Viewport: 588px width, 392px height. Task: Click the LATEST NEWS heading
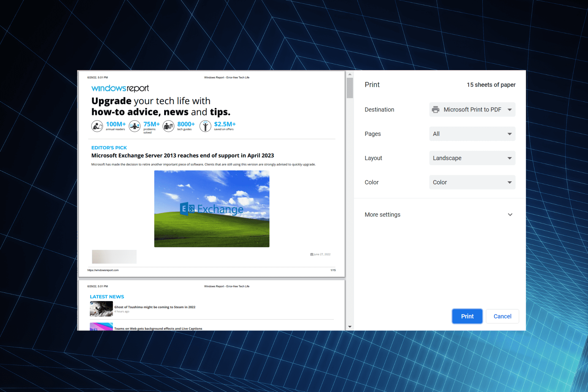(x=107, y=297)
